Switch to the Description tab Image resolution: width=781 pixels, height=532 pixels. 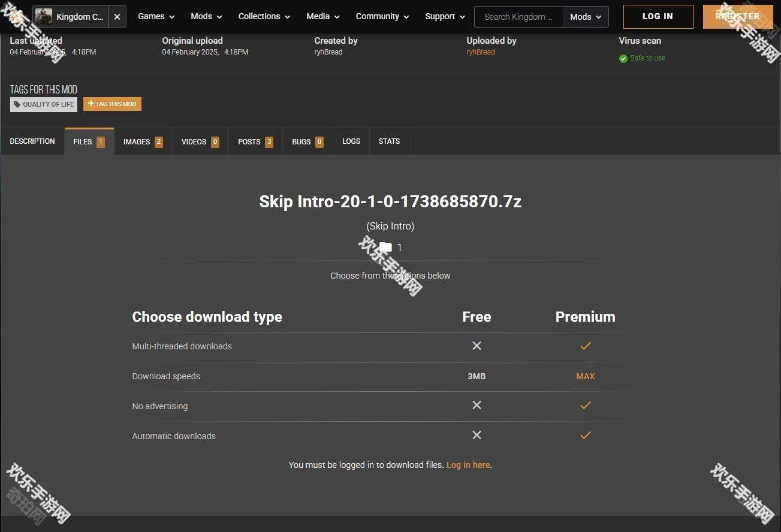point(32,141)
